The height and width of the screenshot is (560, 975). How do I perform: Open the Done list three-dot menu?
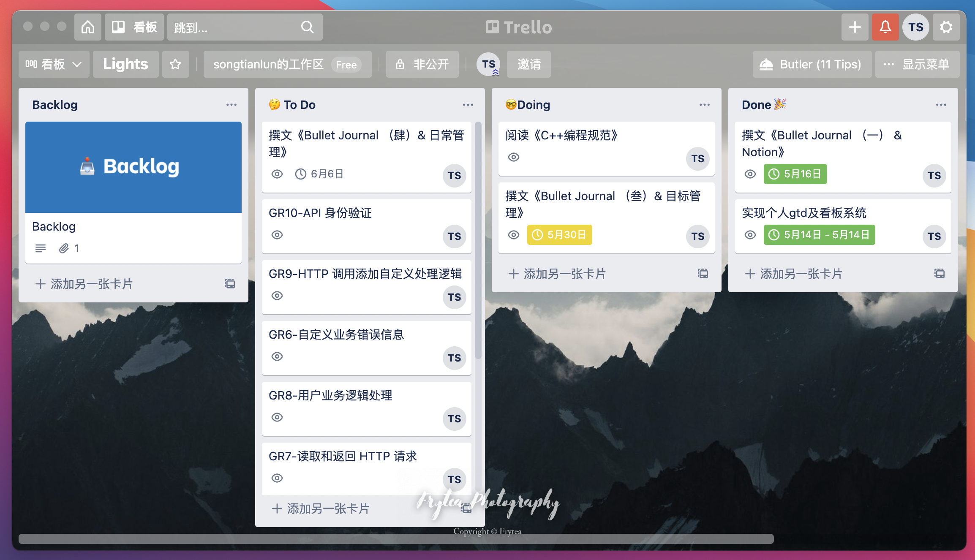click(941, 105)
